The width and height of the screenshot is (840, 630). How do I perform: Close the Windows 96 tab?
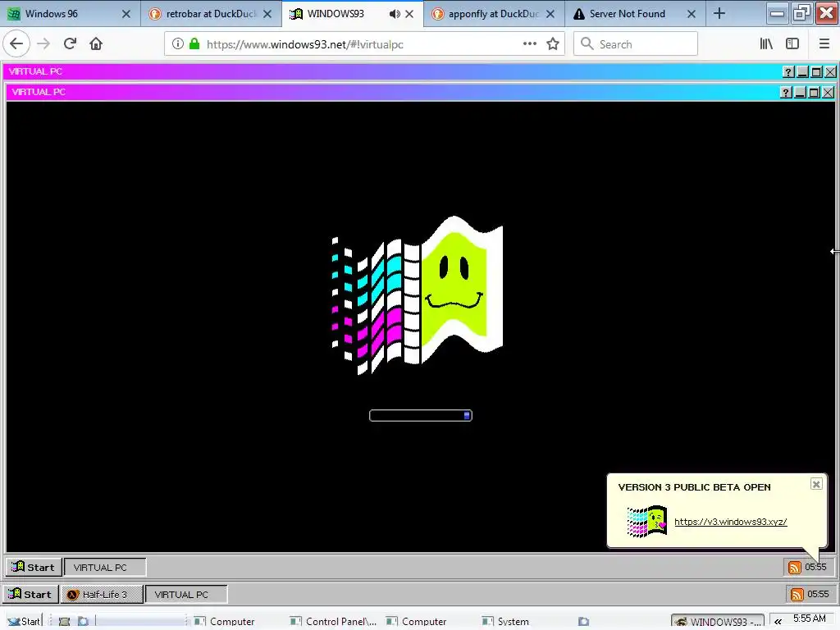tap(126, 14)
